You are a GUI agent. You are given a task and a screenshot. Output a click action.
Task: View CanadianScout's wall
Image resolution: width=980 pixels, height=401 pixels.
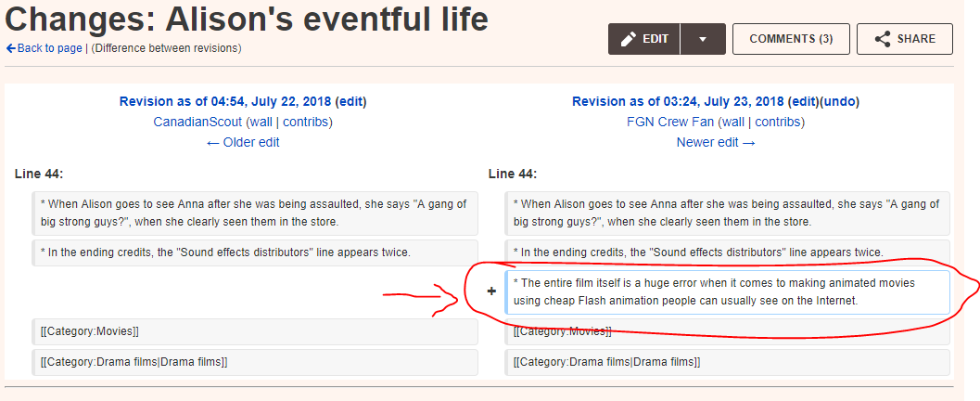click(x=261, y=122)
